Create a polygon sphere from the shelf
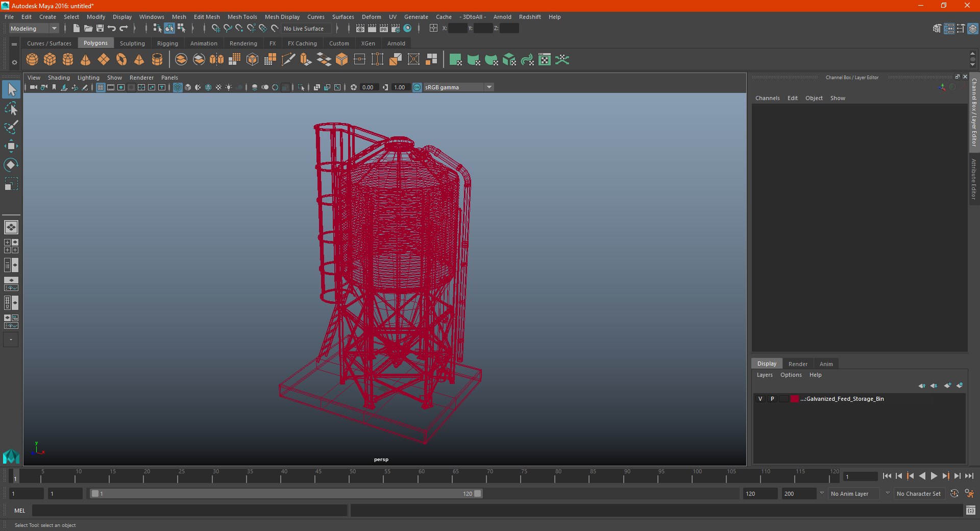This screenshot has height=531, width=980. point(32,60)
